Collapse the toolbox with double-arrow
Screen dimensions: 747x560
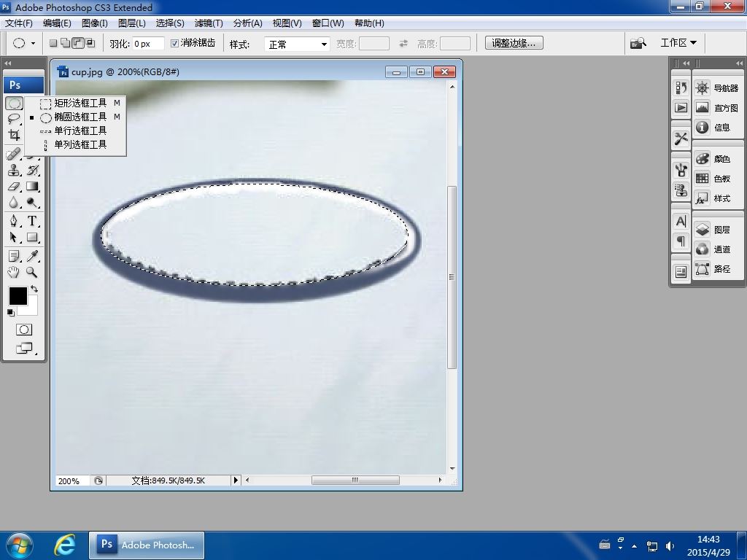point(7,63)
